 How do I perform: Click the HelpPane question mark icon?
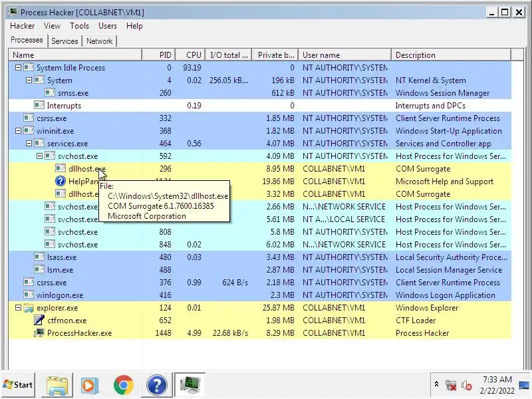[61, 181]
